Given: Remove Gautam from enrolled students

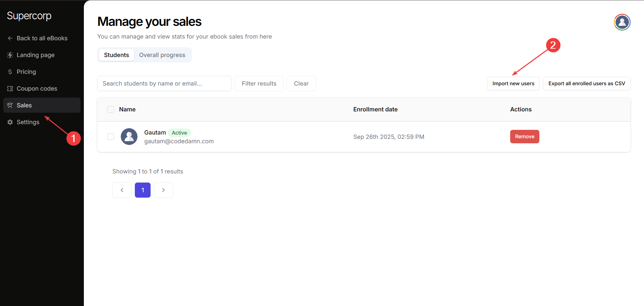Looking at the screenshot, I should tap(525, 137).
